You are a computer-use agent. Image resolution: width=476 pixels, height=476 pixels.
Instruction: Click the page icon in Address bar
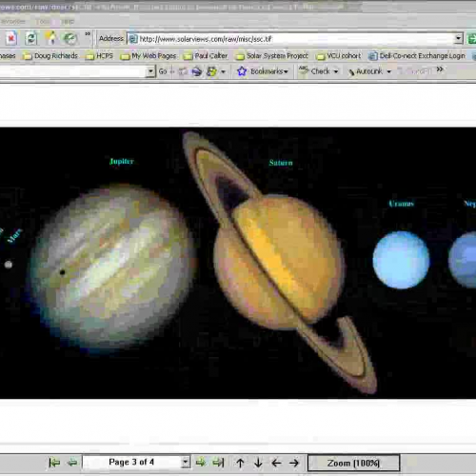133,39
